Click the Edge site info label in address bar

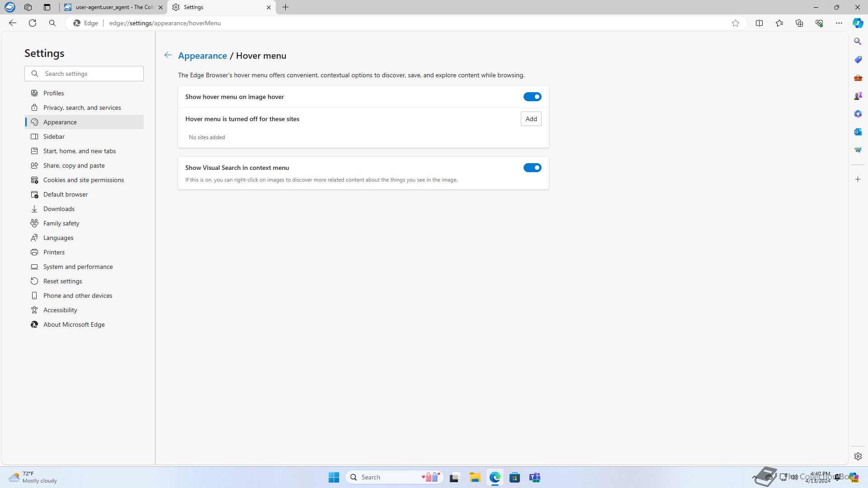pyautogui.click(x=86, y=23)
